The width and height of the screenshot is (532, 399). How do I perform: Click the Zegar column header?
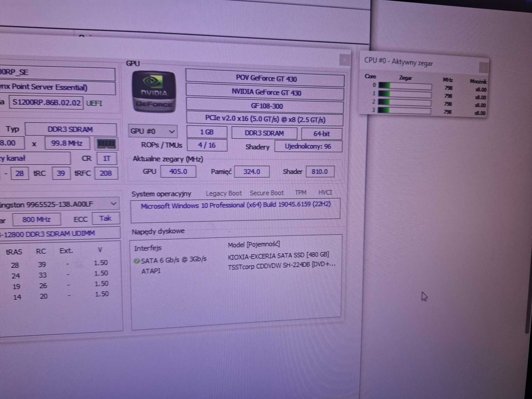405,78
